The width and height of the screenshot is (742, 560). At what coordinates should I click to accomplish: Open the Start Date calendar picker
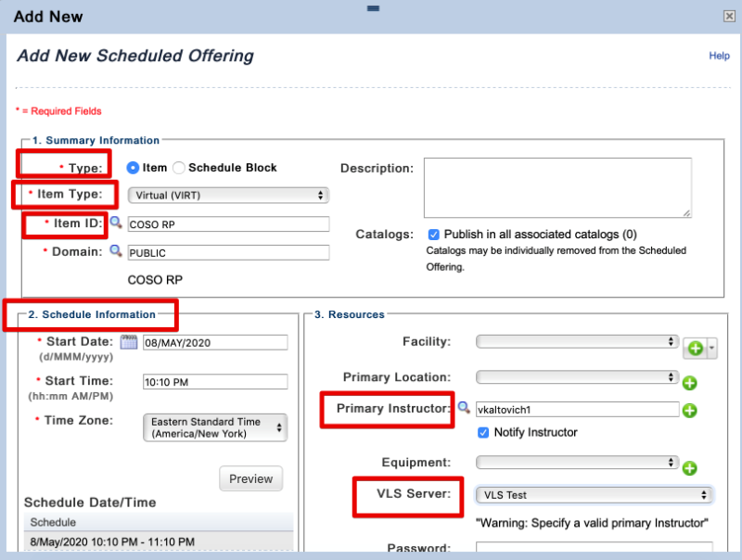[x=129, y=342]
